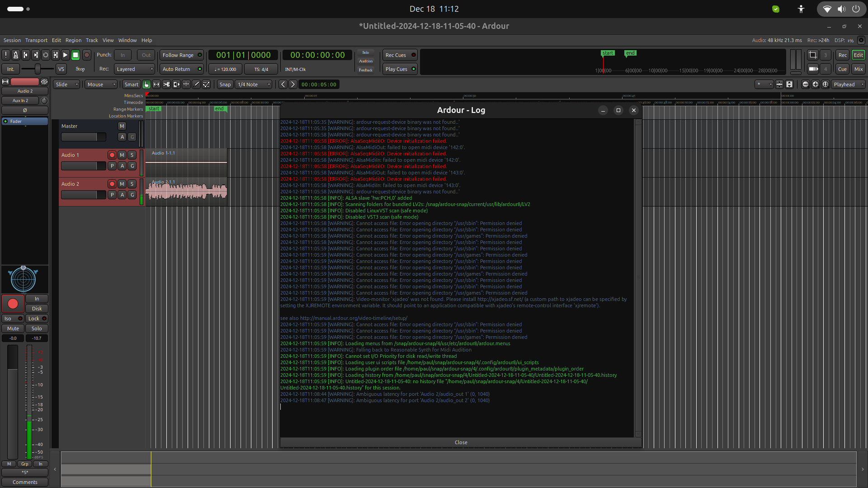Select the Range tool

(156, 84)
